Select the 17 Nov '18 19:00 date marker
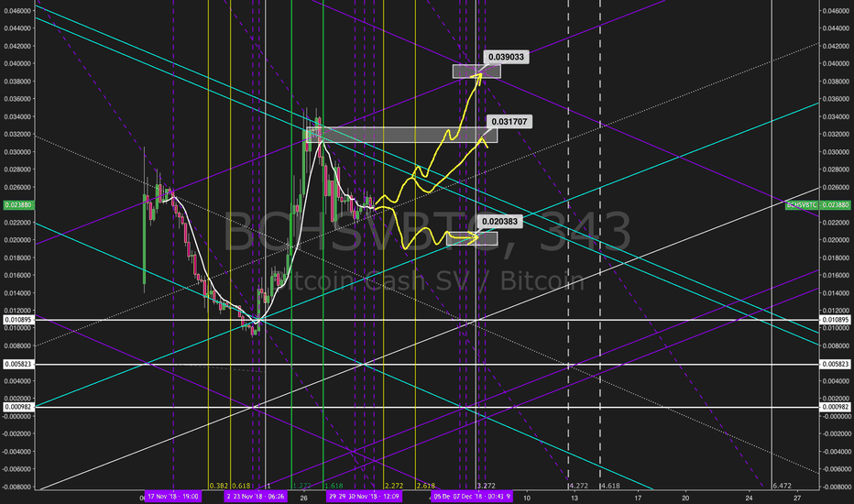The height and width of the screenshot is (504, 854). 172,497
